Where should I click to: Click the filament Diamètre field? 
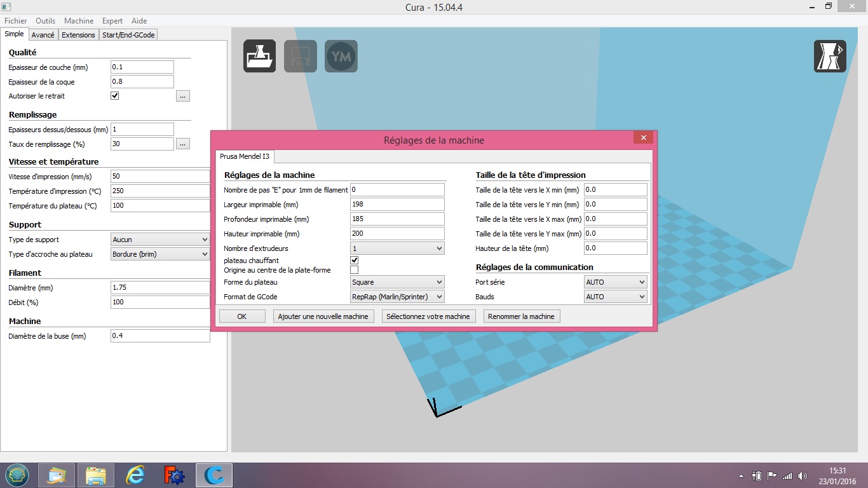pos(160,287)
